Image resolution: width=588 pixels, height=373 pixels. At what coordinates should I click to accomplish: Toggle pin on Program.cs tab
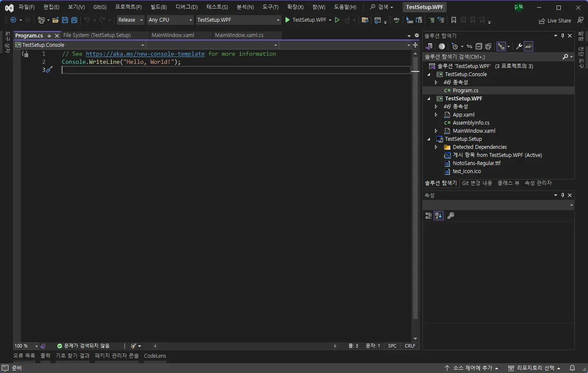coord(49,36)
